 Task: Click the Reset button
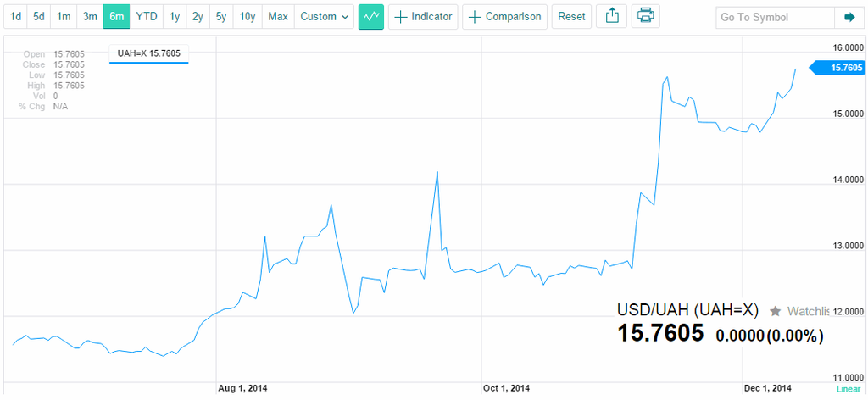[x=572, y=17]
